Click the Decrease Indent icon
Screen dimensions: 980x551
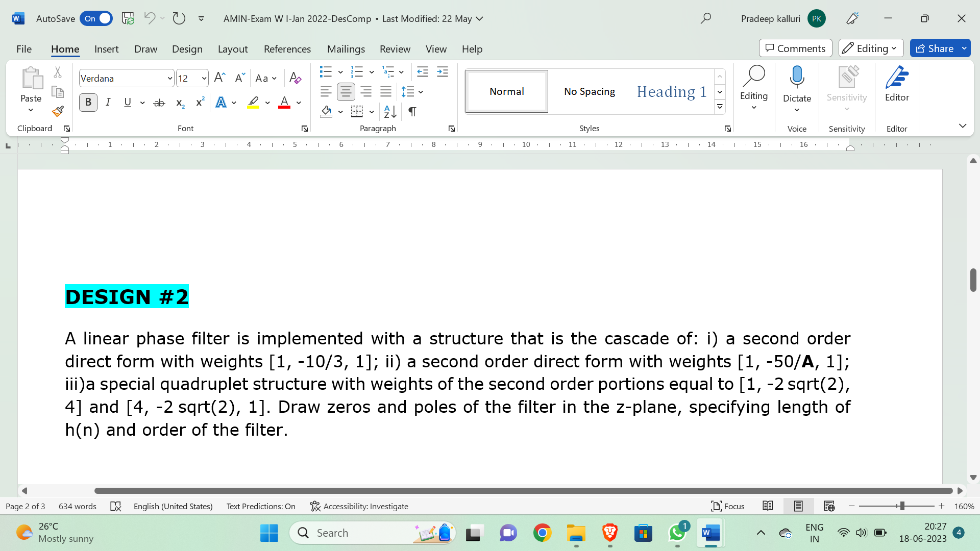[x=423, y=71]
